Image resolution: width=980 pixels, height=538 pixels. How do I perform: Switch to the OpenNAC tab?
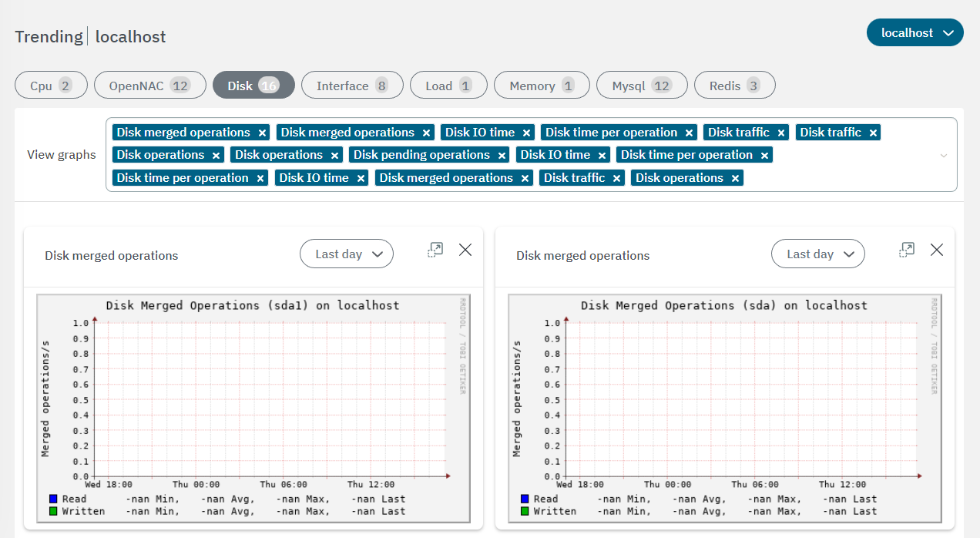[149, 86]
